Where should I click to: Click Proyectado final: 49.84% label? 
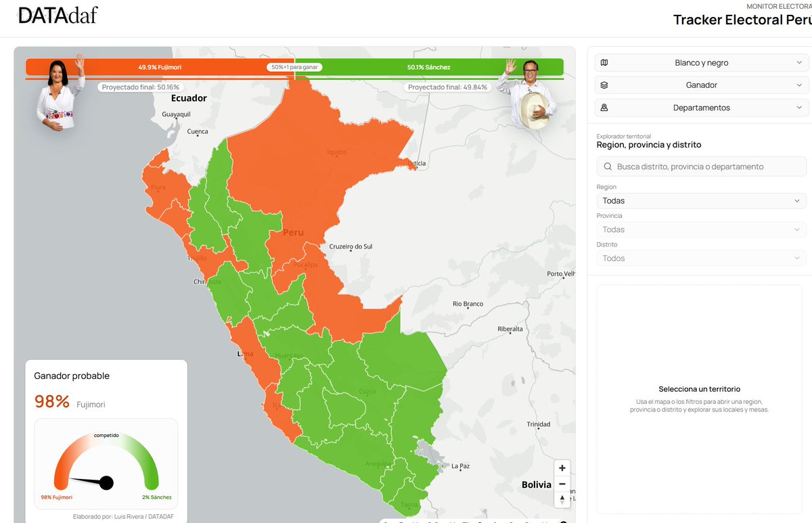tap(448, 87)
